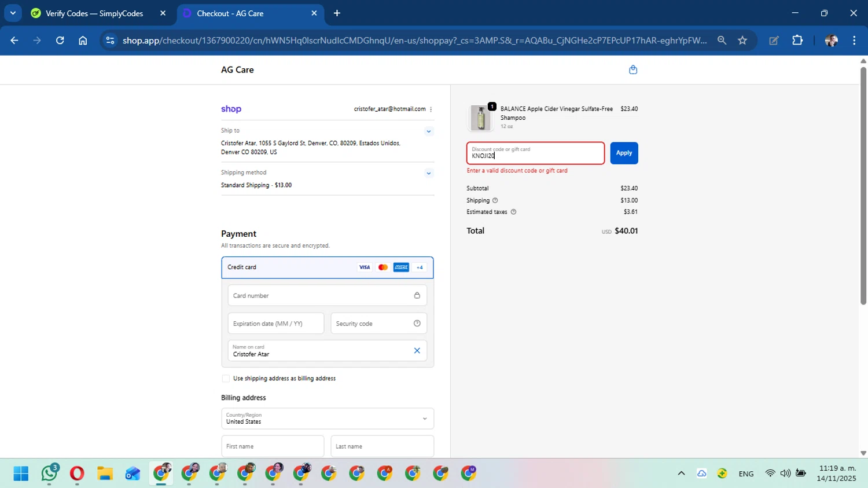Show Estimated taxes help icon
Screen dimensions: 868x488
(513, 212)
